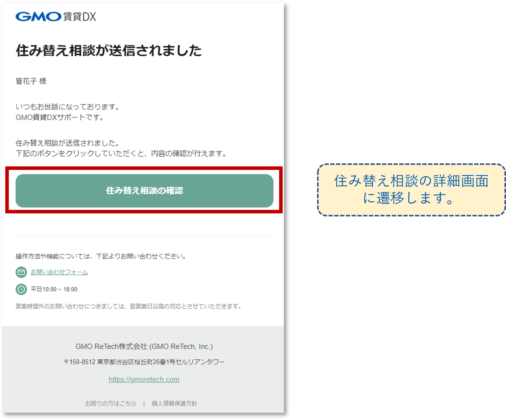Click the clock icon beside business hours

point(21,289)
